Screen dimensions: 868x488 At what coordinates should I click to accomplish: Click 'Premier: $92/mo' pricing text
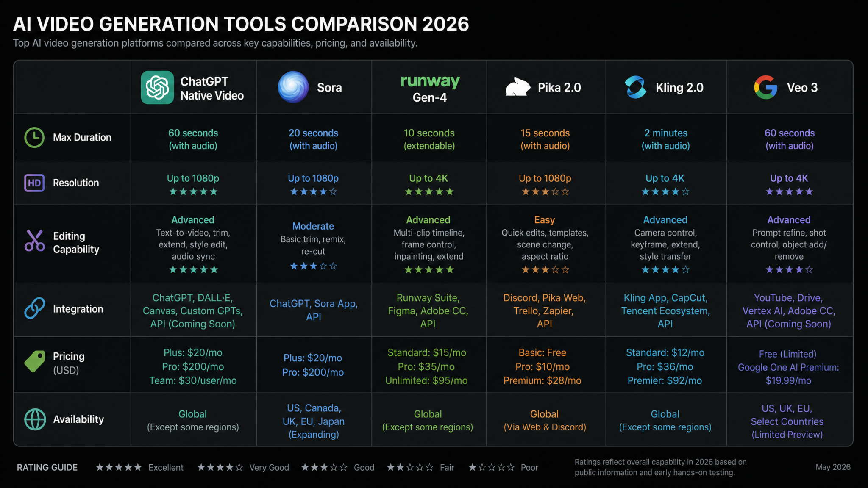[665, 380]
